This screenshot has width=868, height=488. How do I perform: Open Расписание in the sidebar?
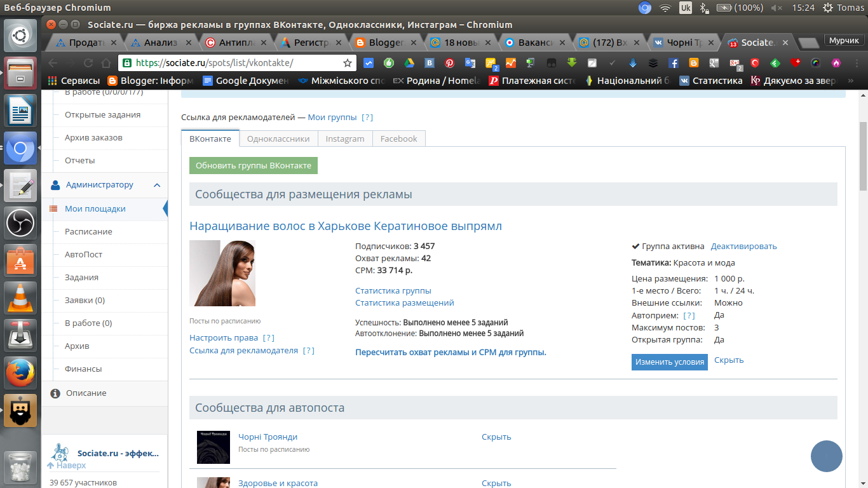(x=88, y=231)
